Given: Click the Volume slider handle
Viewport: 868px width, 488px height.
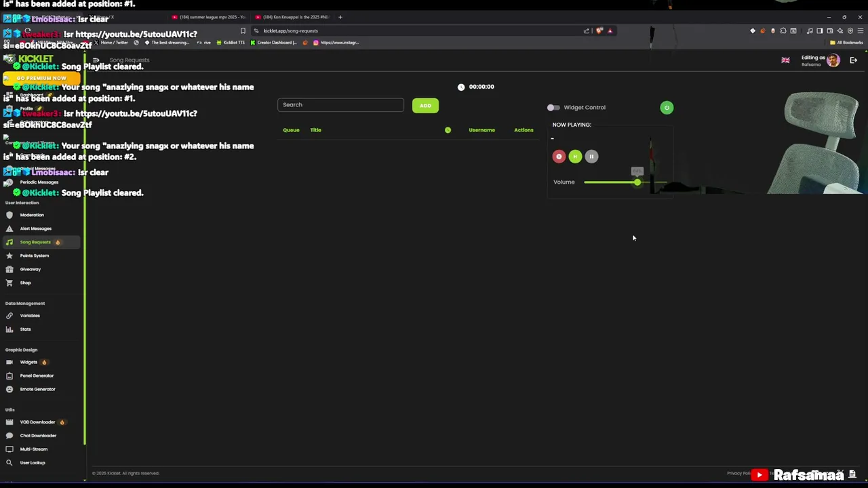Looking at the screenshot, I should (637, 182).
